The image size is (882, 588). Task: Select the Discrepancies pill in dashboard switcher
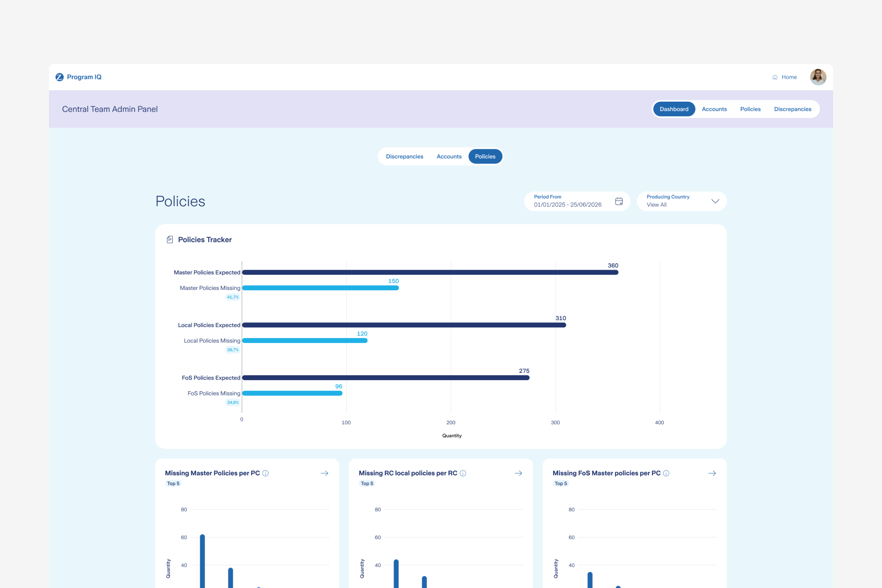pyautogui.click(x=405, y=156)
